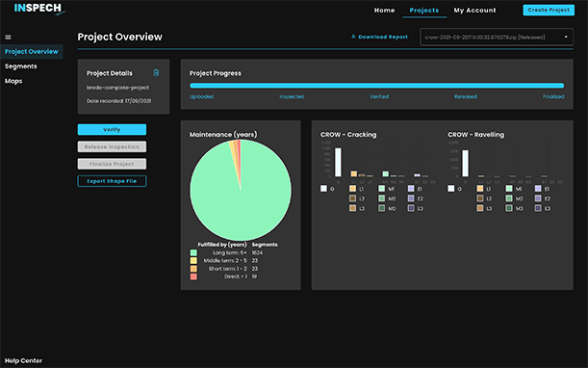This screenshot has width=588, height=368.
Task: Open Maps in the sidebar
Action: [x=13, y=81]
